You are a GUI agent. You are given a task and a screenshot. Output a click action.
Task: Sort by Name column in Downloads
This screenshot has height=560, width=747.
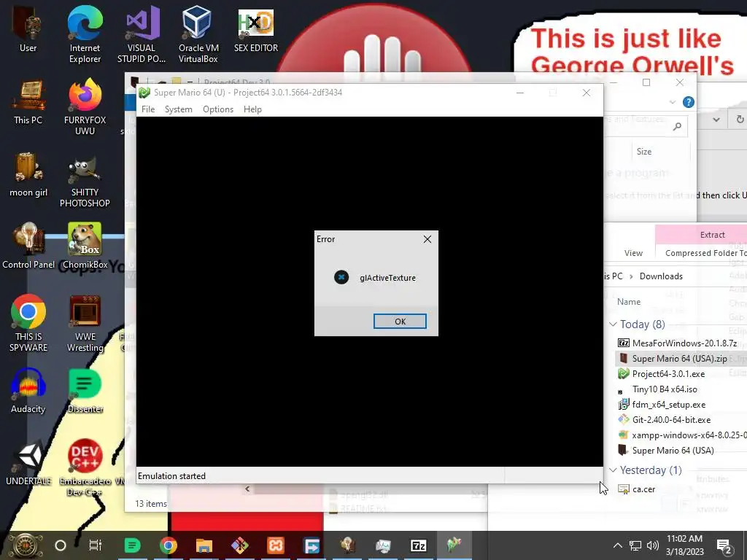coord(629,302)
